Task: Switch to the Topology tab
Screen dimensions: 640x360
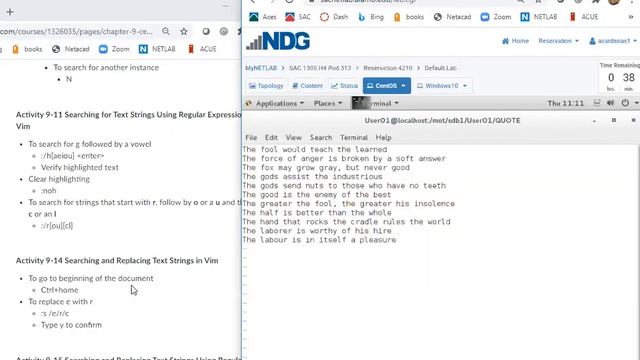Action: click(x=266, y=86)
